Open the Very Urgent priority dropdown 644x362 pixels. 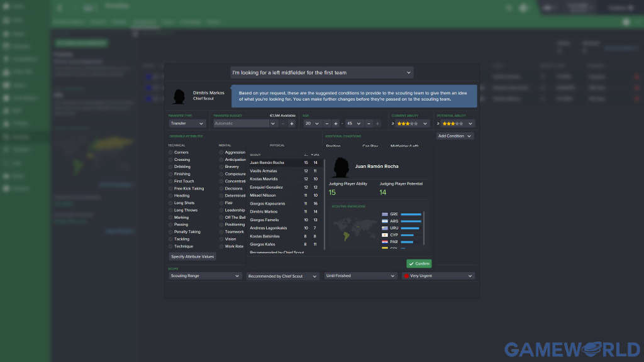(438, 277)
